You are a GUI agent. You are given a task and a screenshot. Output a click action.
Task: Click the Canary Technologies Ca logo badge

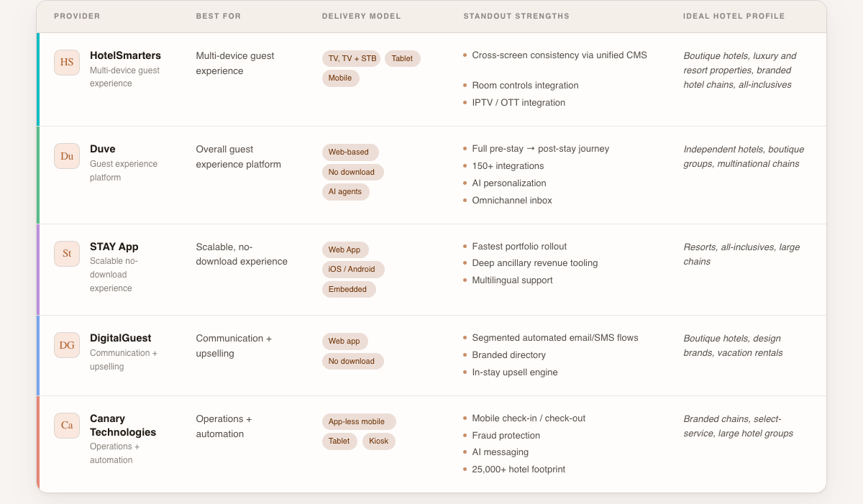[x=67, y=426]
